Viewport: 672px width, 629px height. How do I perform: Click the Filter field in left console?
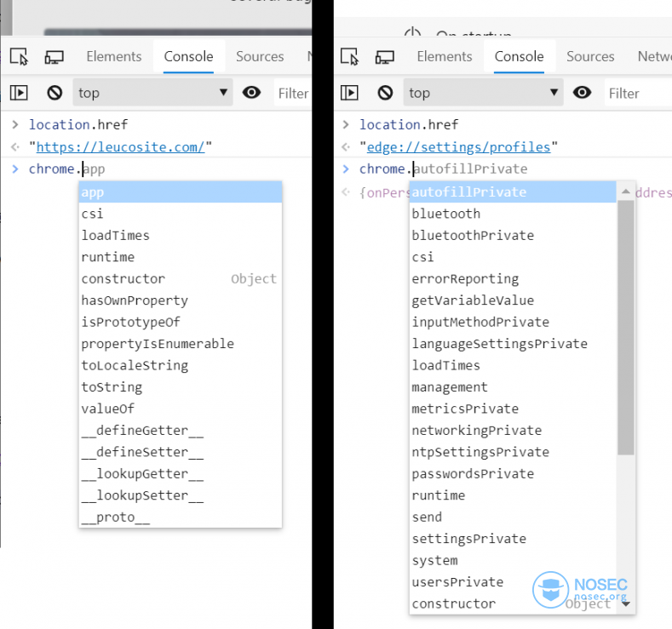[x=293, y=93]
